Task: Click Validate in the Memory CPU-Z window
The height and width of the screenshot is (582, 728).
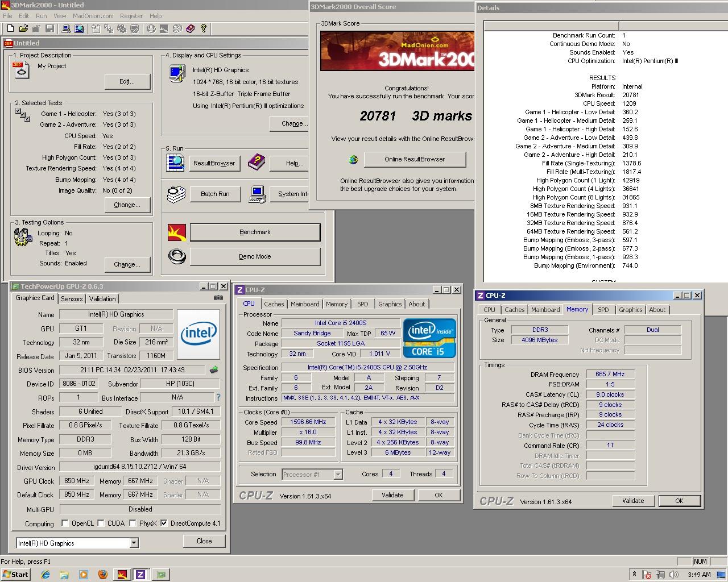Action: [633, 501]
